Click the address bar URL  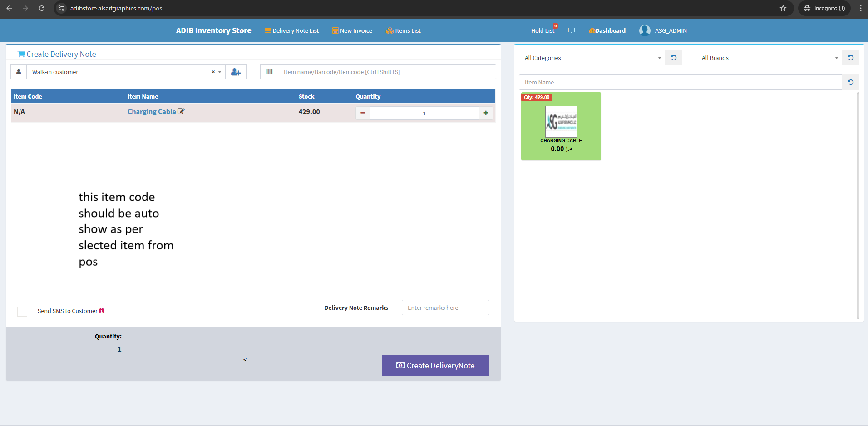pyautogui.click(x=116, y=8)
